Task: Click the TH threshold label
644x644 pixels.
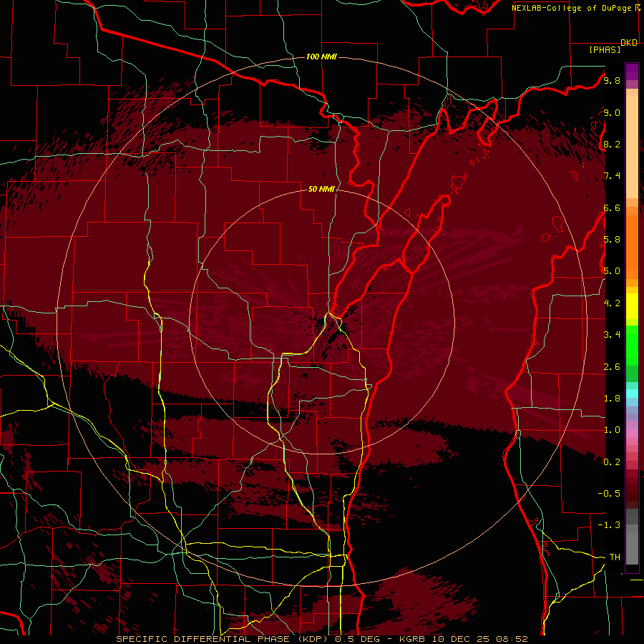Action: coord(615,557)
